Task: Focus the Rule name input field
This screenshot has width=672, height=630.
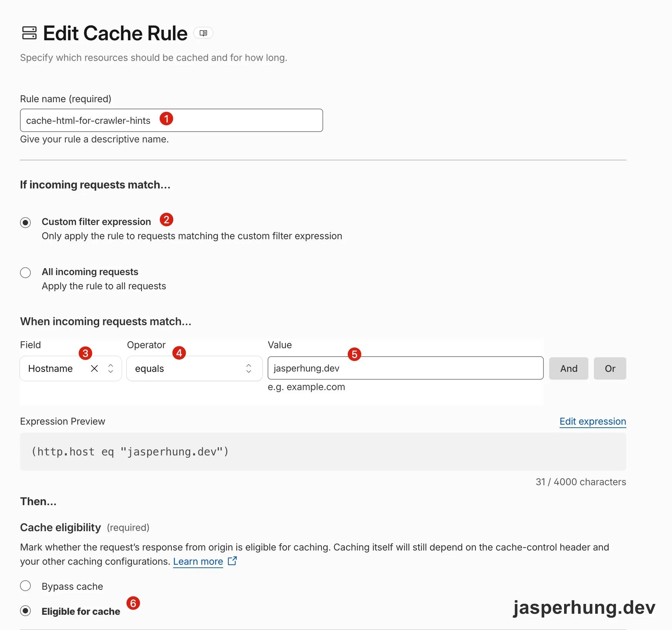Action: coord(172,120)
